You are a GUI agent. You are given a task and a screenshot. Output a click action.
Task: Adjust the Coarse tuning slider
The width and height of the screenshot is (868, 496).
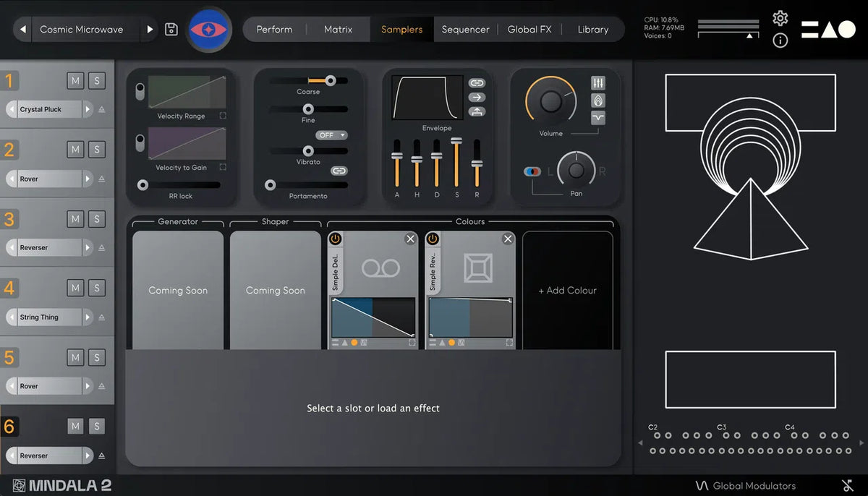click(x=330, y=81)
